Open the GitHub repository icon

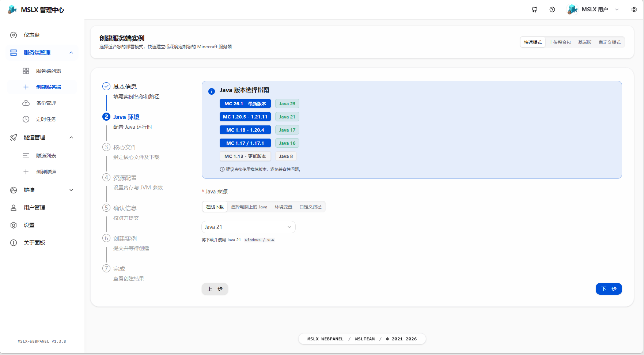click(x=535, y=10)
